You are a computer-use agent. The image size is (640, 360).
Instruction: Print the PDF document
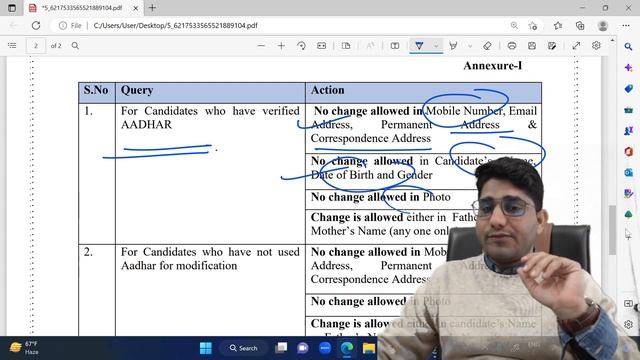point(512,46)
